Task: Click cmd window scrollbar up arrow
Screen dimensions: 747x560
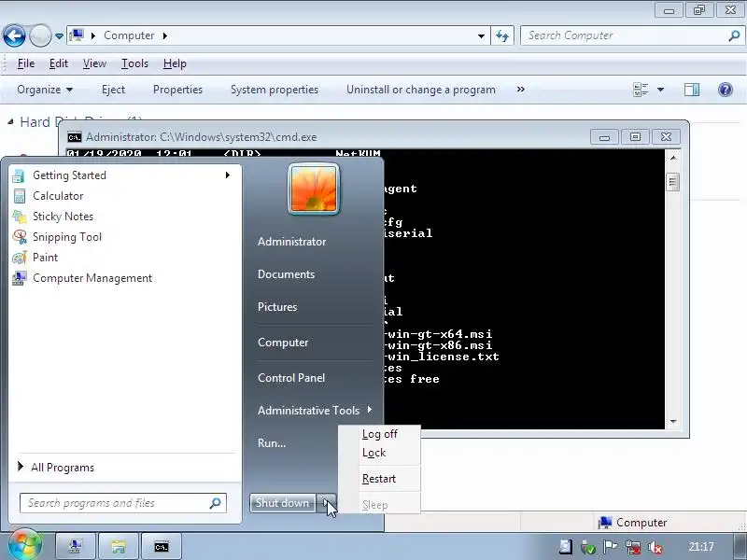Action: click(672, 157)
